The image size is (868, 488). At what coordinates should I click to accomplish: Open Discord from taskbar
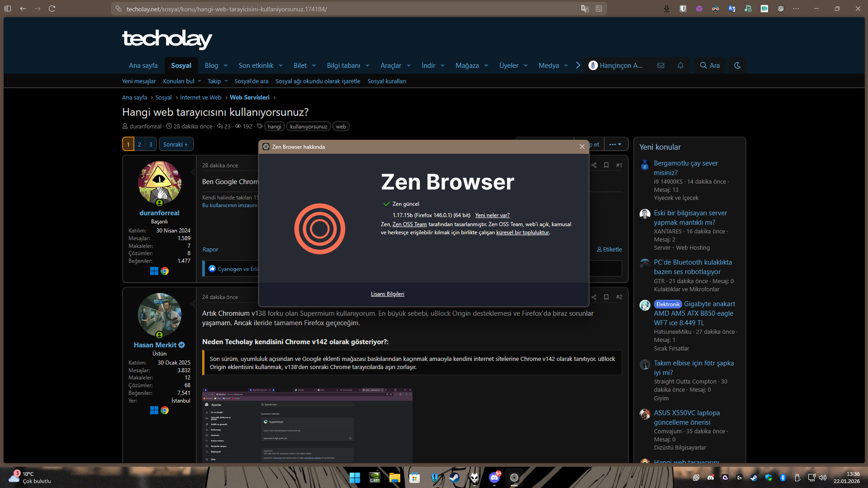[x=494, y=478]
